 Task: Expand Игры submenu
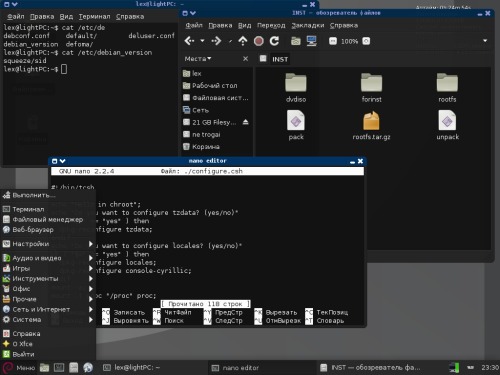(x=48, y=268)
